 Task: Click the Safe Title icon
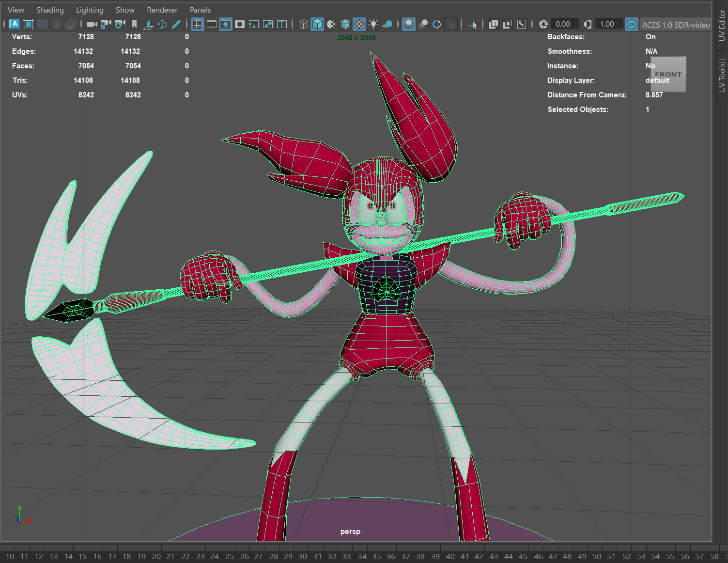point(282,24)
